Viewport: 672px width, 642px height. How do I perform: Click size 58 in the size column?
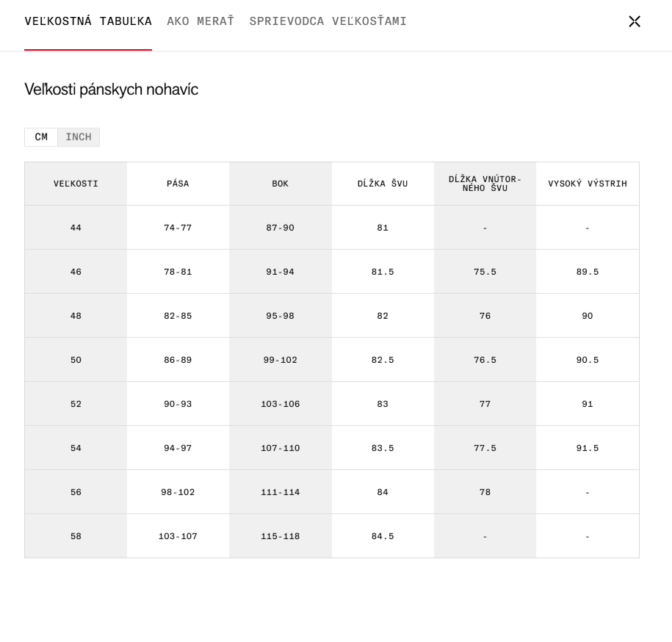click(x=76, y=536)
